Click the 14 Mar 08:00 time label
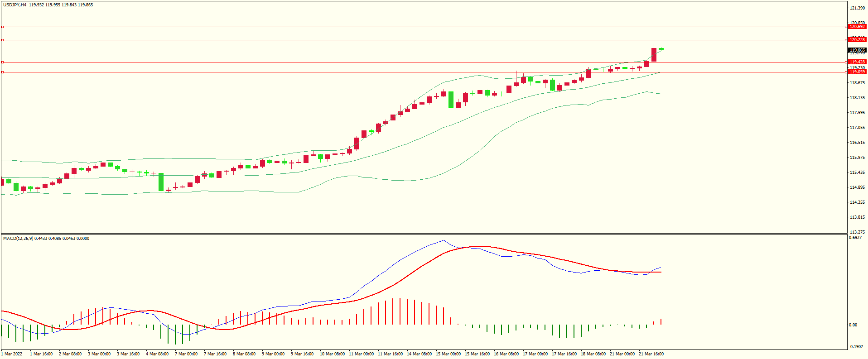Image resolution: width=868 pixels, height=359 pixels. pyautogui.click(x=419, y=354)
